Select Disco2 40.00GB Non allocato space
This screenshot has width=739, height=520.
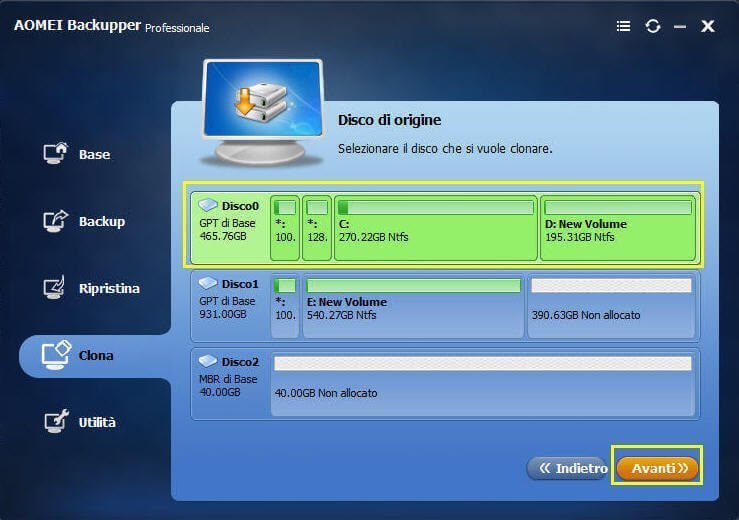click(x=483, y=384)
